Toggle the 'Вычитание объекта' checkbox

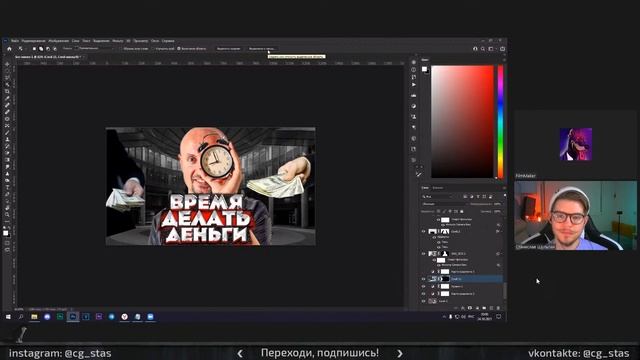pyautogui.click(x=178, y=49)
